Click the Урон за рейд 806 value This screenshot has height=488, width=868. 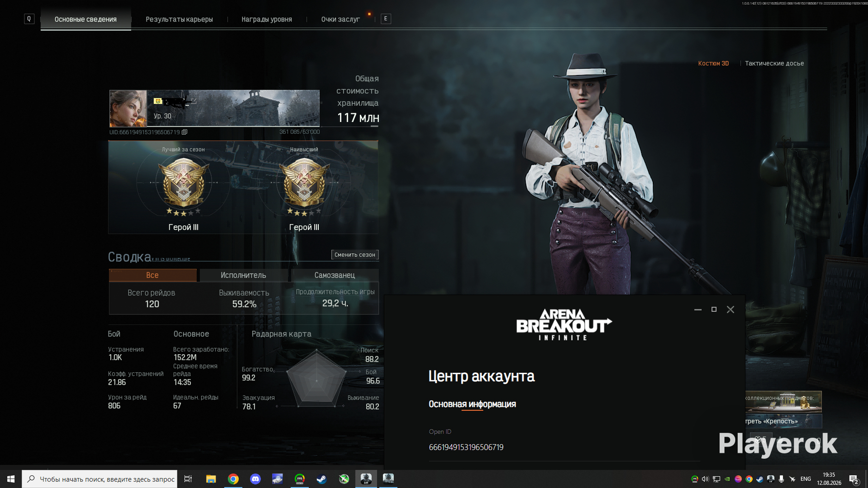click(114, 406)
